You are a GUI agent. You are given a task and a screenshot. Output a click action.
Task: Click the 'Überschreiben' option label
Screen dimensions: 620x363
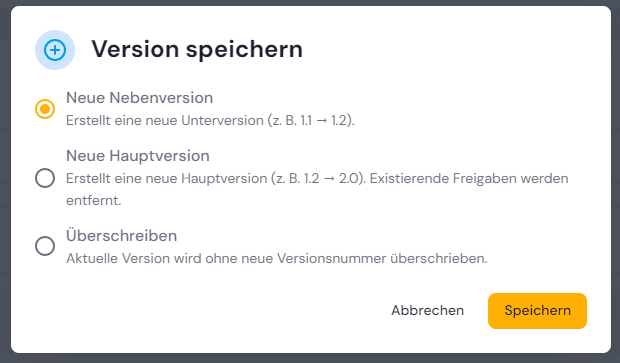tap(121, 236)
